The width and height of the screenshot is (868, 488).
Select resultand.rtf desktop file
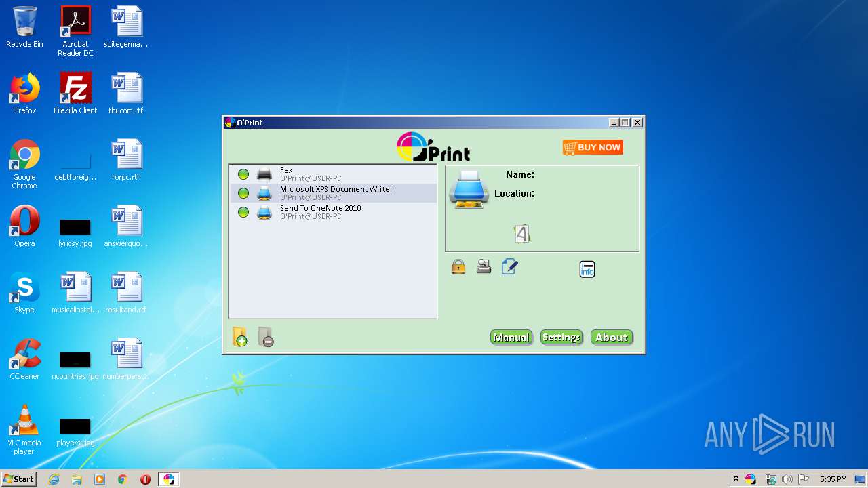click(126, 293)
